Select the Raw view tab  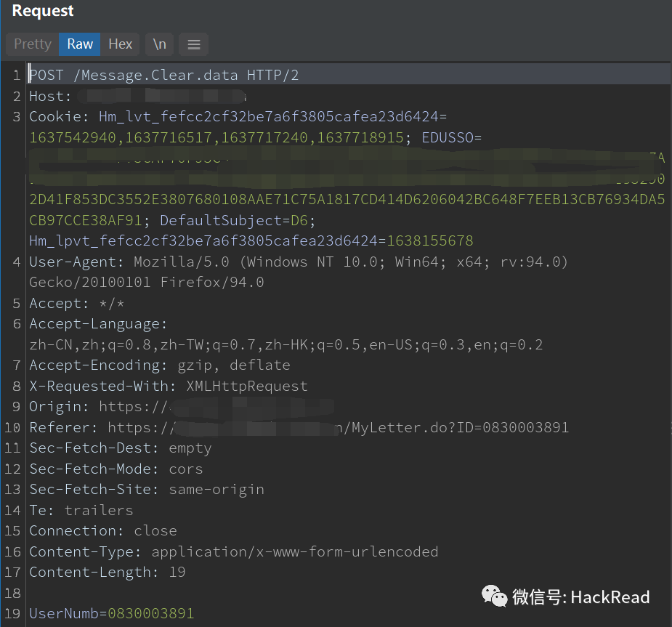(80, 44)
